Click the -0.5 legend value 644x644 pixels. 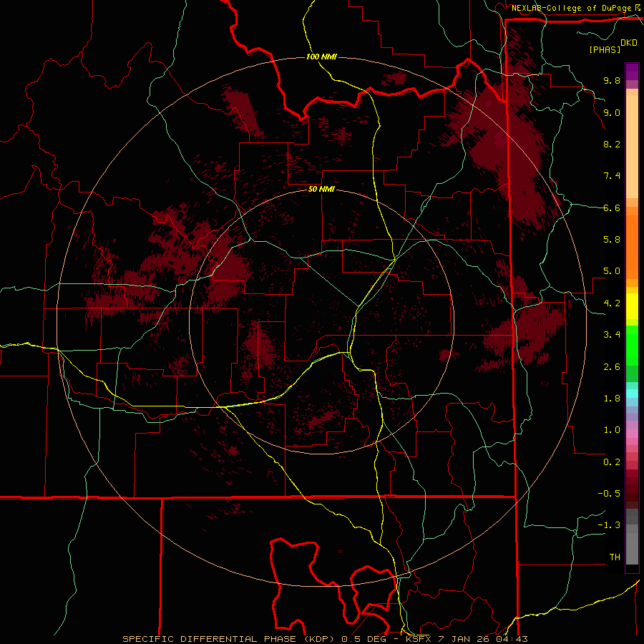(609, 494)
